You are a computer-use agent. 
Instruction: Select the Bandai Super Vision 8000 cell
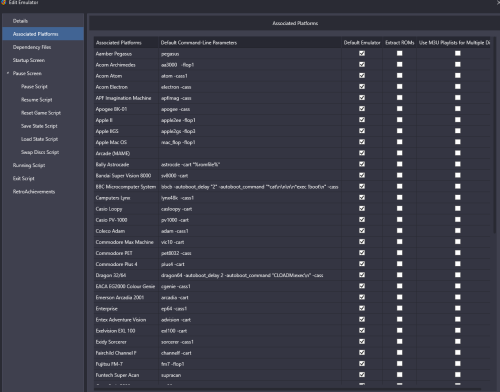[126, 175]
